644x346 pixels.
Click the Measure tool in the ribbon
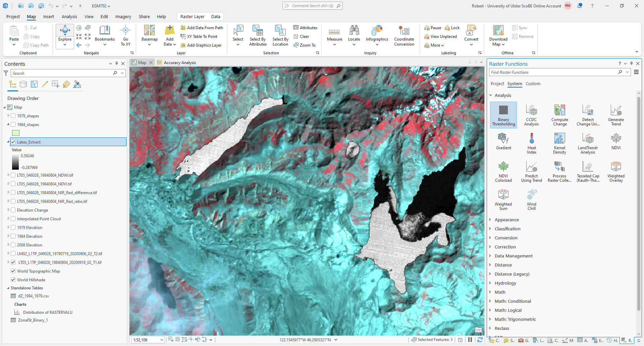(334, 35)
